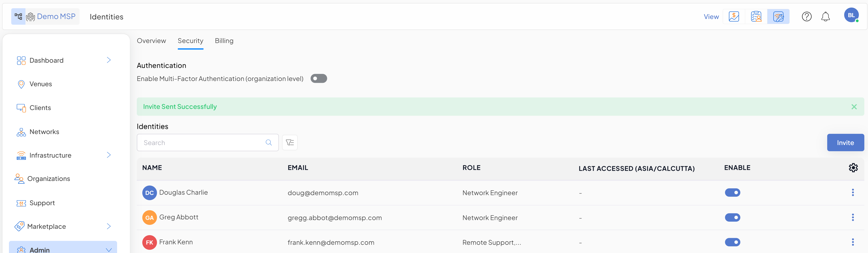This screenshot has width=868, height=253.
Task: Open the help question mark icon
Action: [806, 16]
